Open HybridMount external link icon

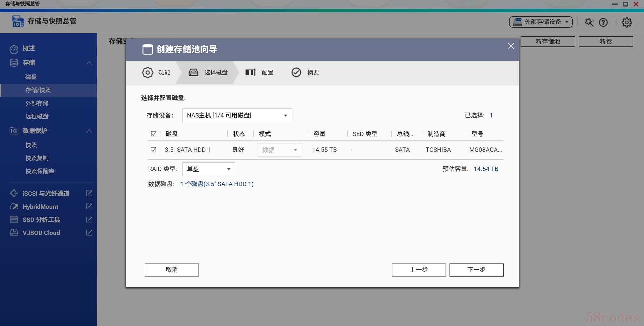tap(89, 206)
